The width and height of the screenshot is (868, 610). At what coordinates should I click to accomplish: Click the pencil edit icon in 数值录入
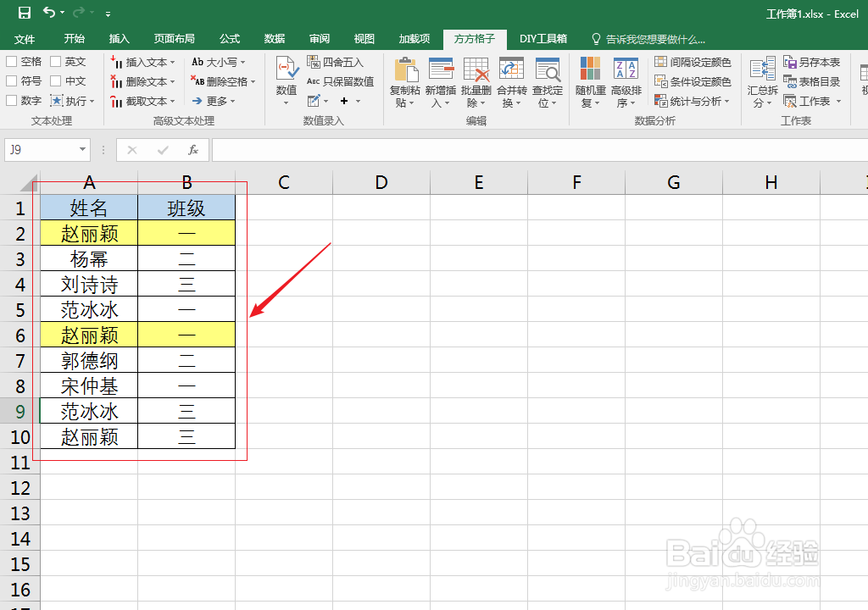coord(314,101)
